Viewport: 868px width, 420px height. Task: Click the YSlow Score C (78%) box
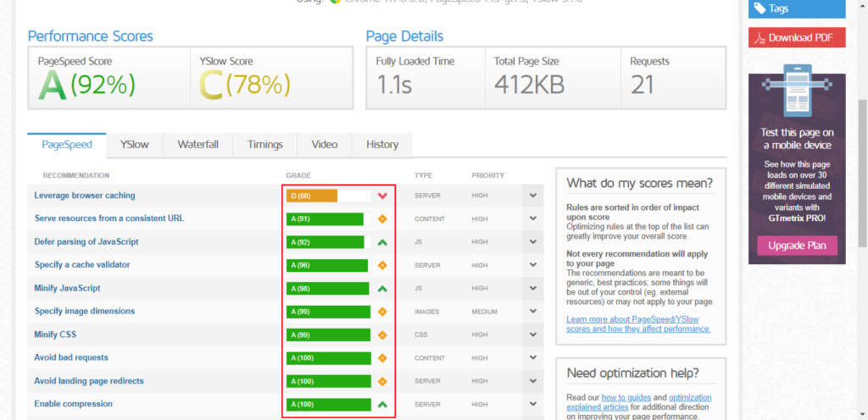tap(271, 77)
